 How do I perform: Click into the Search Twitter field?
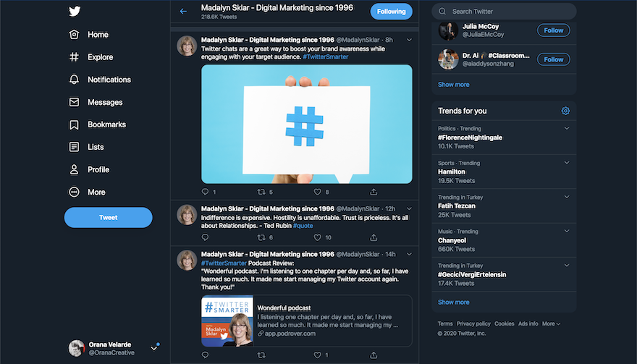tap(507, 12)
